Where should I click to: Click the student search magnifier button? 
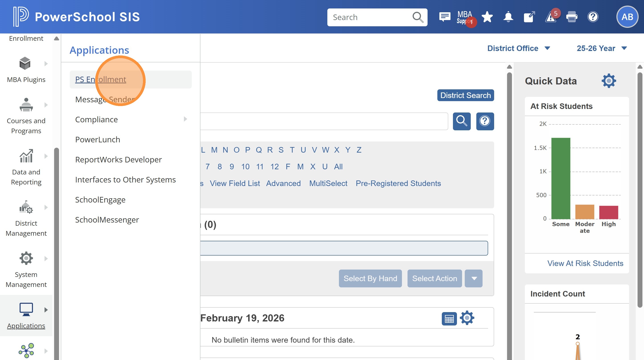(x=461, y=121)
